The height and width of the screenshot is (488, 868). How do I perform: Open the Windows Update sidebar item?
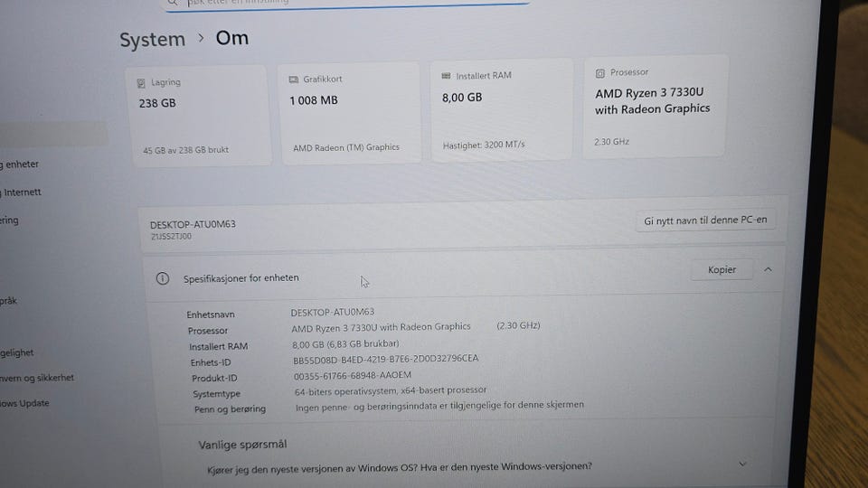(x=24, y=403)
